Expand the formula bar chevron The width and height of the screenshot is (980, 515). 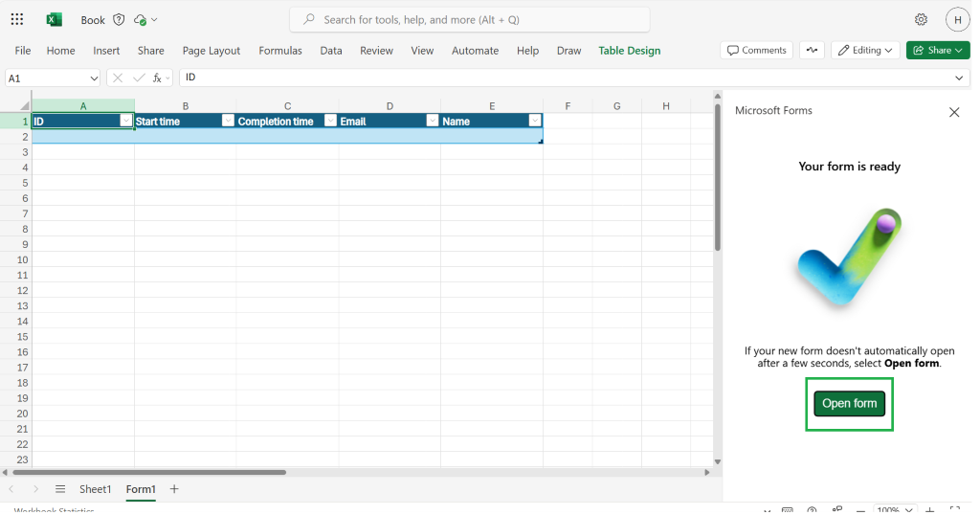click(959, 78)
